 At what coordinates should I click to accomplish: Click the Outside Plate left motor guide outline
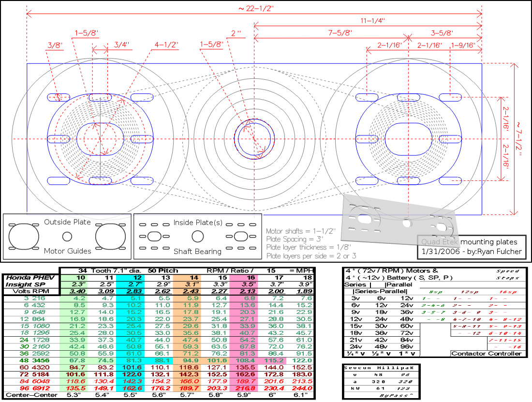23,237
